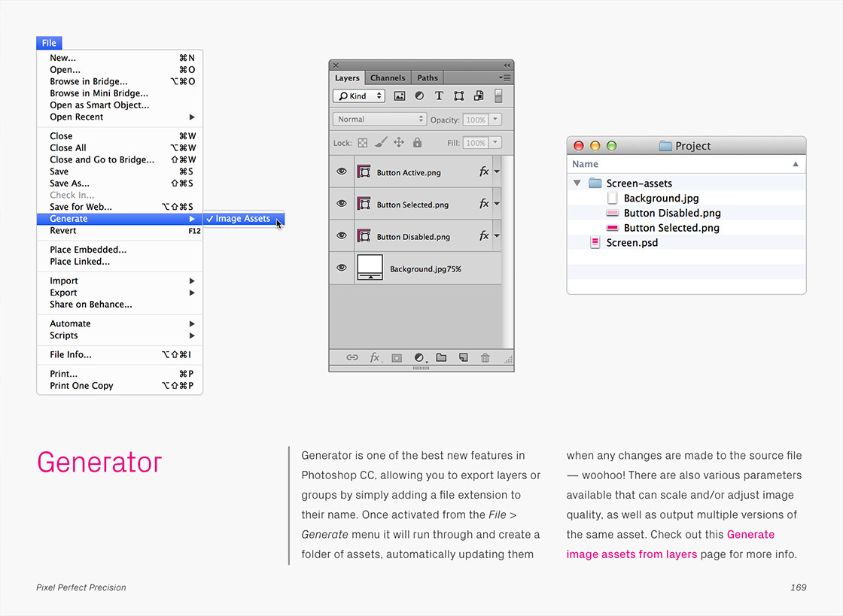Click the pixel layer filter icon
The height and width of the screenshot is (616, 843).
pyautogui.click(x=400, y=96)
